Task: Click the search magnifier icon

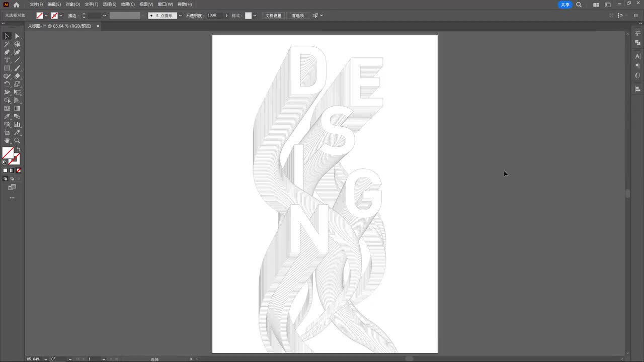Action: pos(579,5)
